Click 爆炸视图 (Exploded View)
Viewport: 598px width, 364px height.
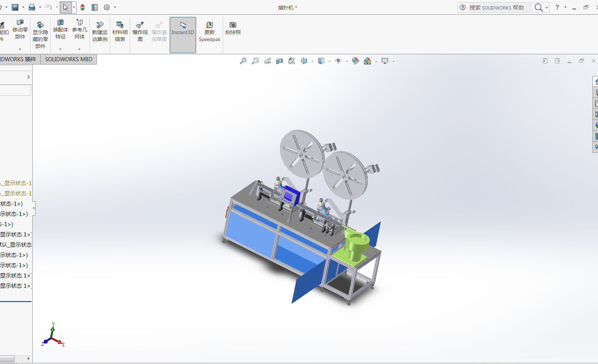pos(140,32)
